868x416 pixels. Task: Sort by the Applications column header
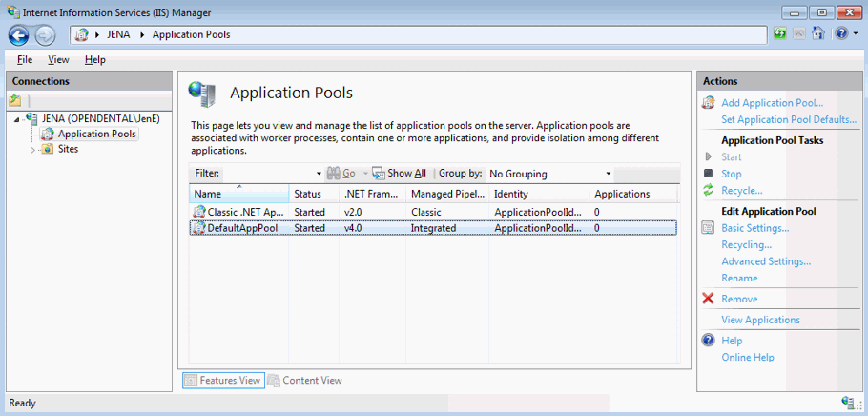tap(632, 194)
